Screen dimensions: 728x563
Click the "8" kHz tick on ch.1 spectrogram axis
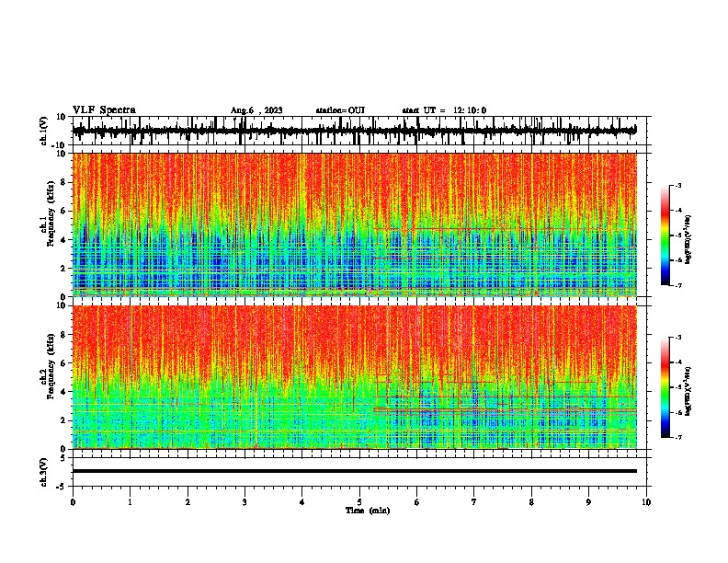point(64,182)
